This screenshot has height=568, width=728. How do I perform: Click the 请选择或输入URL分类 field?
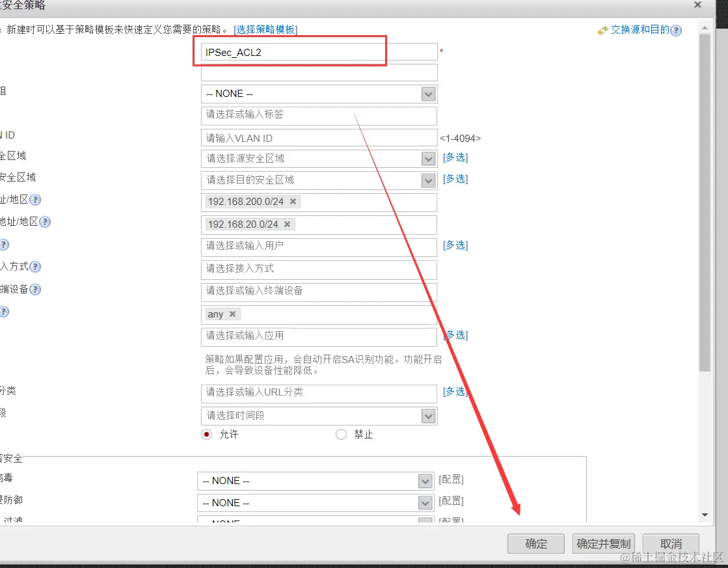click(x=319, y=394)
